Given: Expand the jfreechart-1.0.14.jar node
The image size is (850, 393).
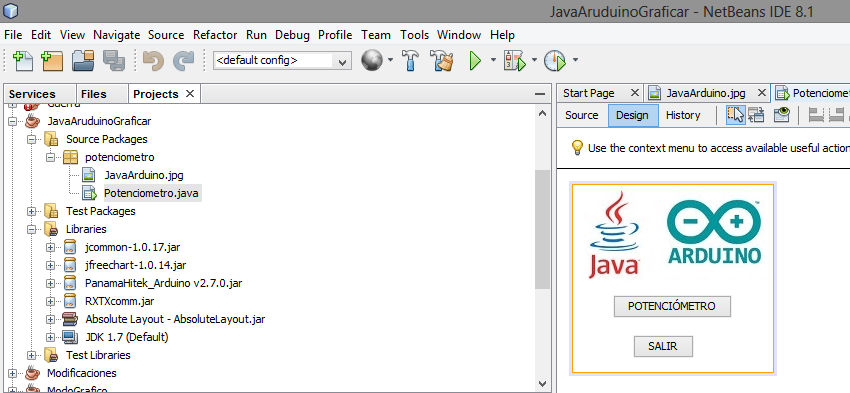Looking at the screenshot, I should 51,265.
